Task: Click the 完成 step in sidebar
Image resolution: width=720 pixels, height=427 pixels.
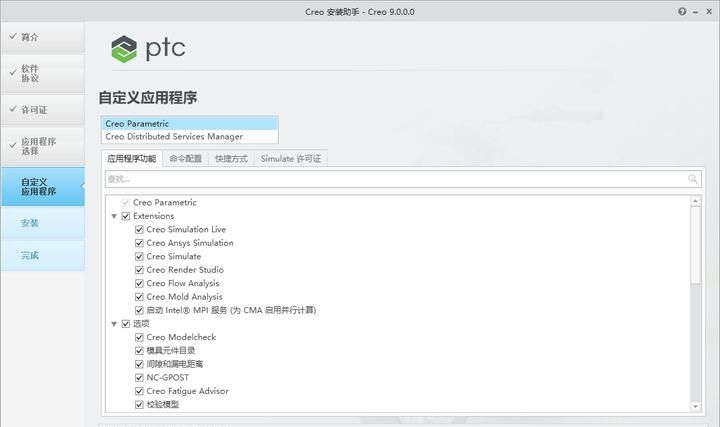Action: [43, 255]
